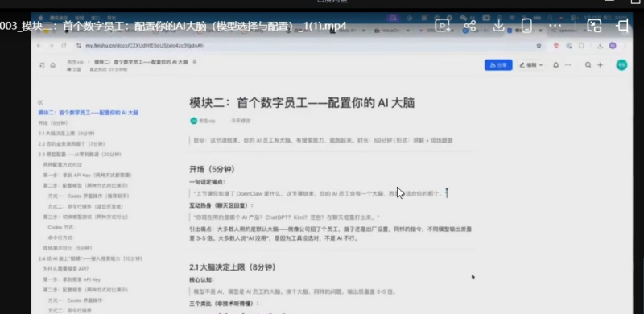Viewport: 644px width, 314px height.
Task: Jump to outline item 2.1 大脑决定上限
Action: [67, 134]
